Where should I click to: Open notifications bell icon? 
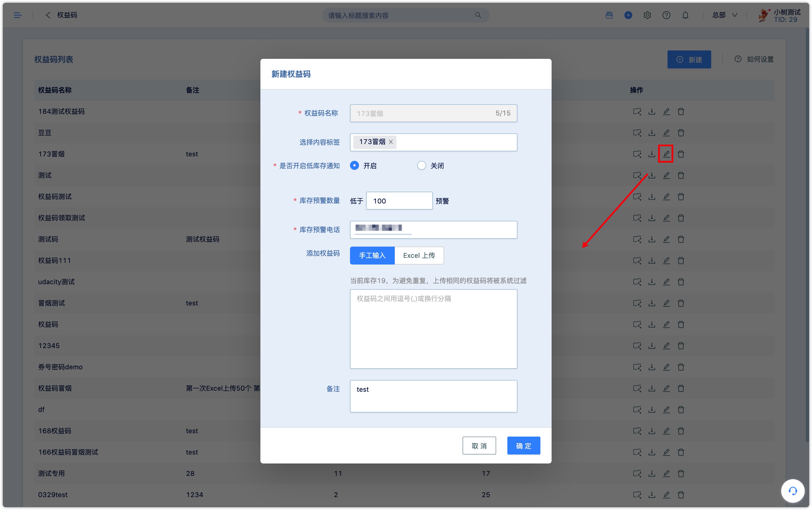(685, 15)
